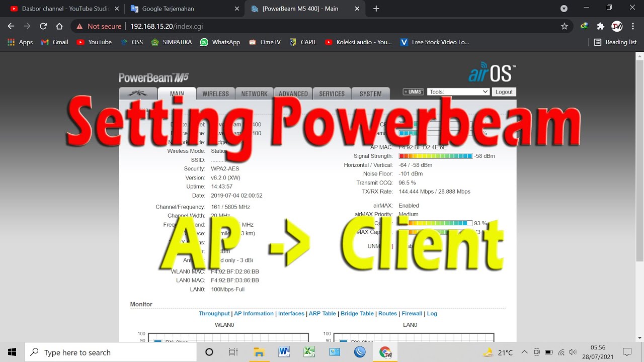Screen dimensions: 644x362
Task: Switch to the MAIN tab
Action: 177,94
